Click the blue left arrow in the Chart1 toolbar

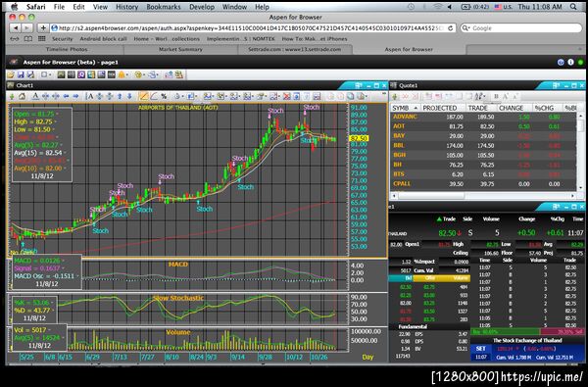click(66, 96)
